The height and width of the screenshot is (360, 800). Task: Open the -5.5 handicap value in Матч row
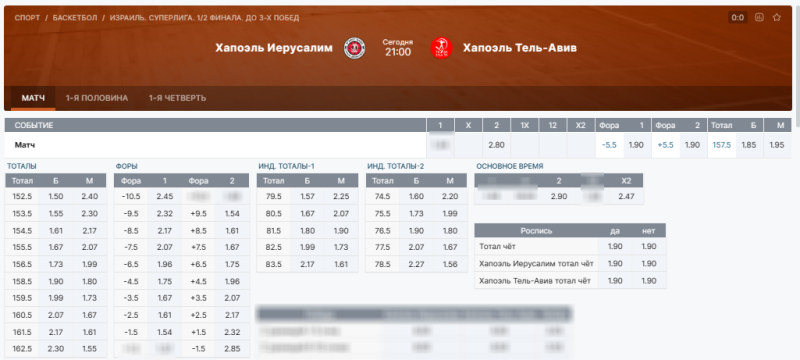(609, 145)
